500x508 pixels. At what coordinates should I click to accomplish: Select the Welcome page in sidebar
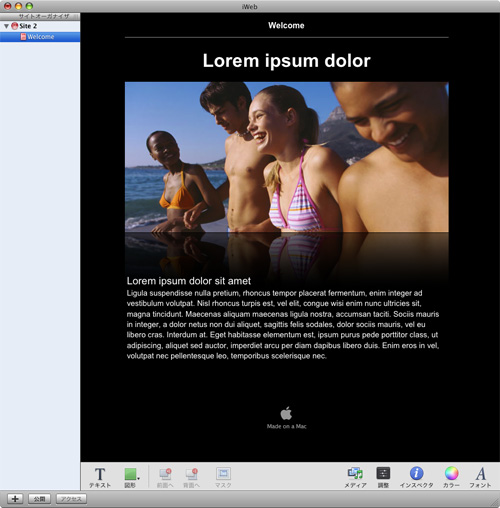pyautogui.click(x=40, y=37)
